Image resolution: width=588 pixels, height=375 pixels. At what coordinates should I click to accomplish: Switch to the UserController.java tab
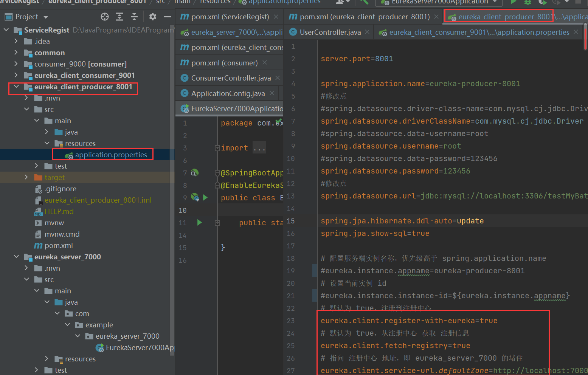(329, 32)
